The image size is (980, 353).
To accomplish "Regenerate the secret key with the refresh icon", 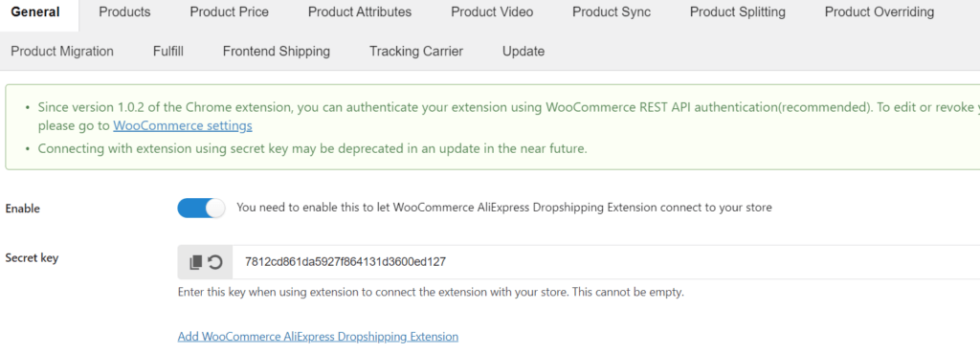I will click(215, 262).
